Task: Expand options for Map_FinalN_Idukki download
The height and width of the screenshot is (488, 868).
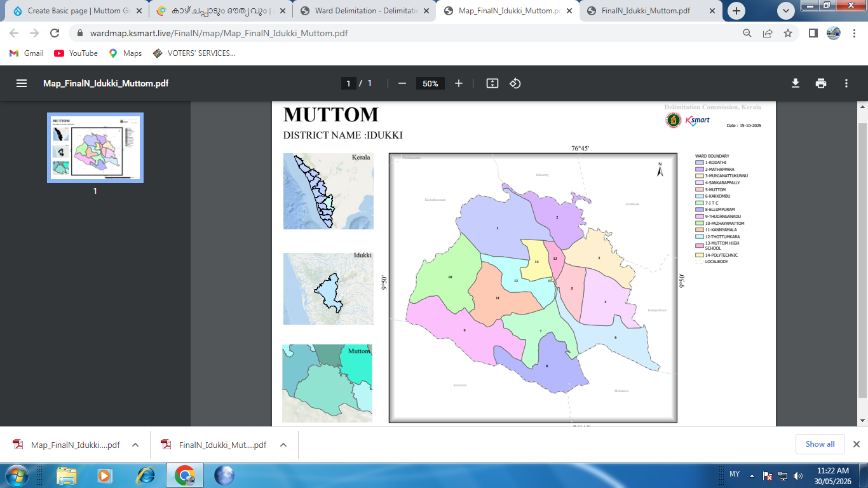Action: pyautogui.click(x=135, y=445)
